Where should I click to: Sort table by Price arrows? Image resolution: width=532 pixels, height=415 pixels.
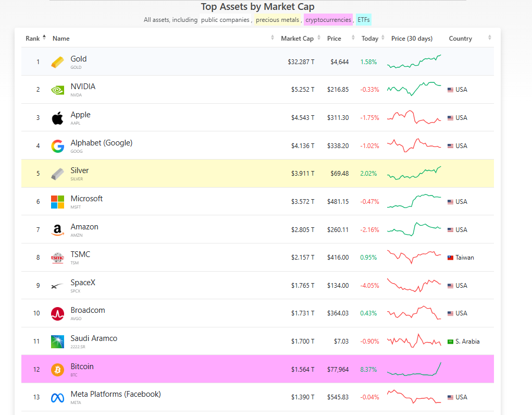pos(353,38)
